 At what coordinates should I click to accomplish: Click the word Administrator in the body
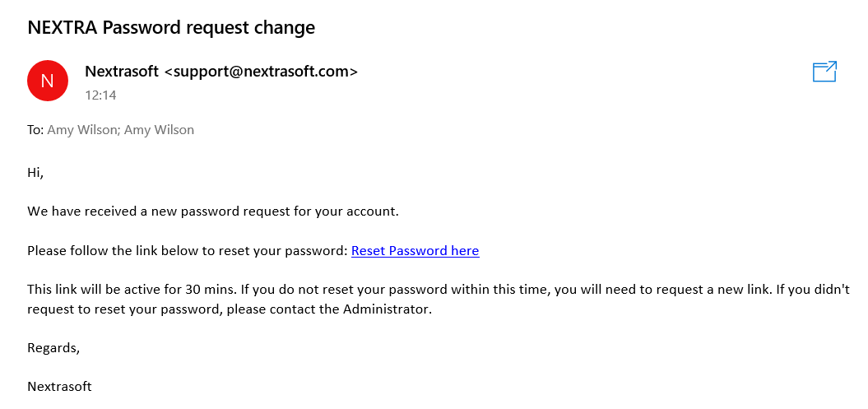point(387,309)
